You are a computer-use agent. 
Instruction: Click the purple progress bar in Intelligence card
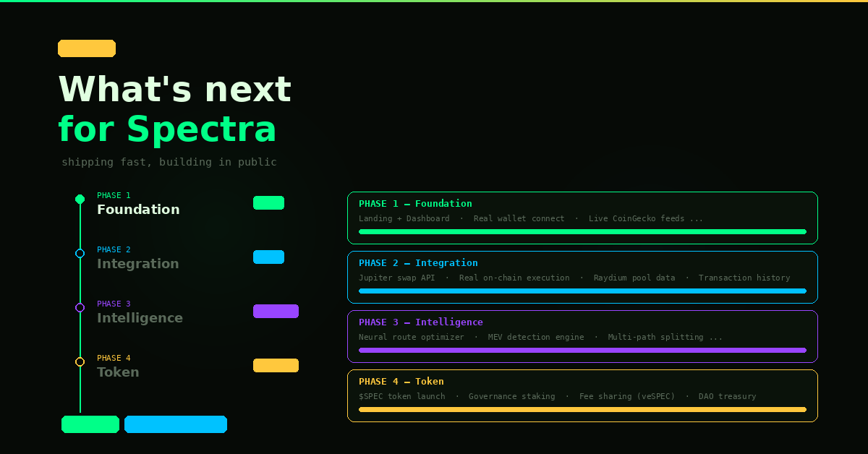(582, 351)
